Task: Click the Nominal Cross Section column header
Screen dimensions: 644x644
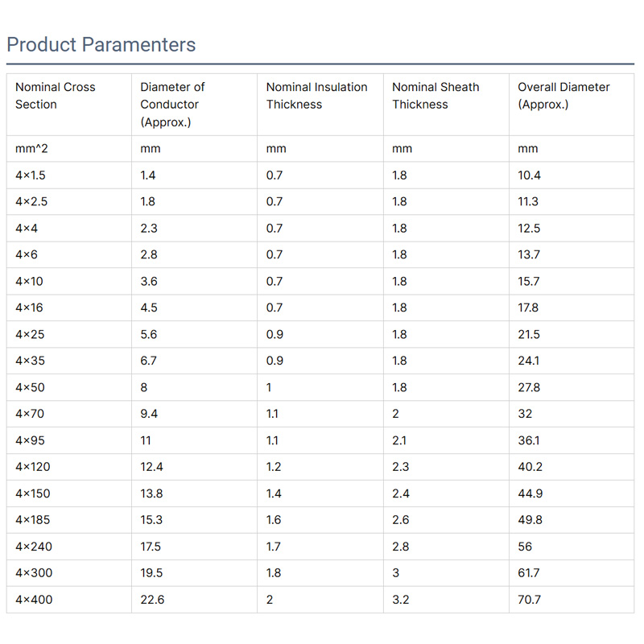Action: click(55, 96)
